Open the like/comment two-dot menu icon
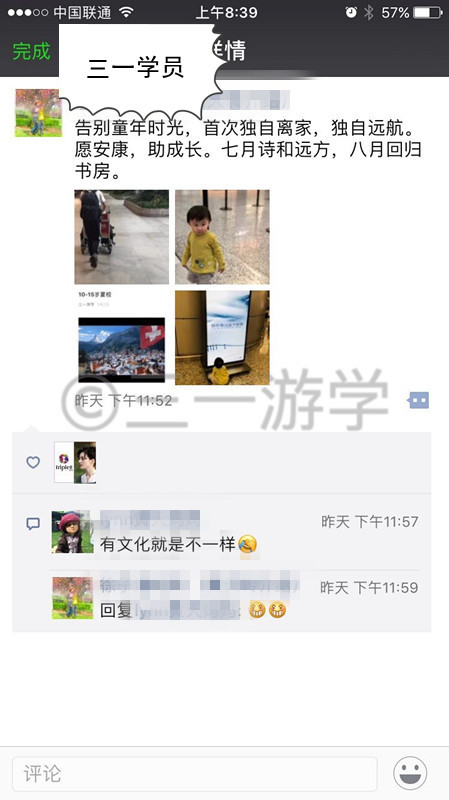Image resolution: width=449 pixels, height=800 pixels. tap(418, 401)
